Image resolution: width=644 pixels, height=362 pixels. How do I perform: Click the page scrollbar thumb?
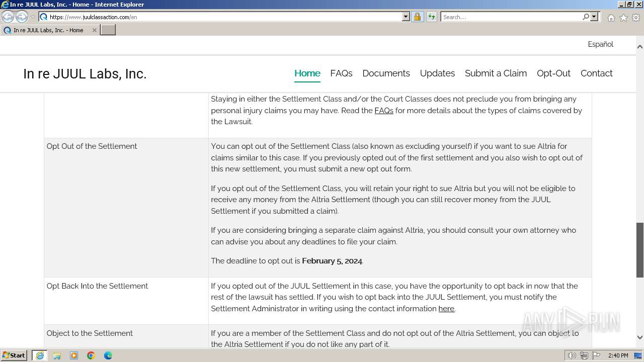pyautogui.click(x=640, y=250)
